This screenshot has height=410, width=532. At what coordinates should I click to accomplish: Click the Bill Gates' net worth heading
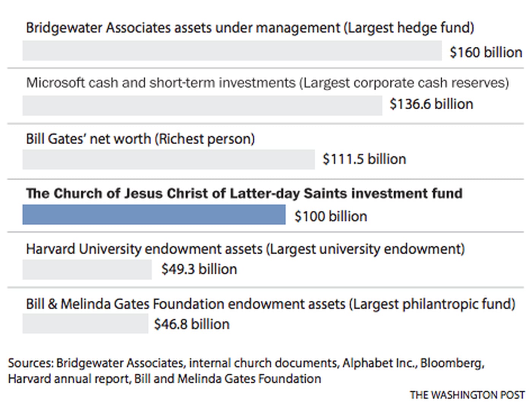point(140,139)
